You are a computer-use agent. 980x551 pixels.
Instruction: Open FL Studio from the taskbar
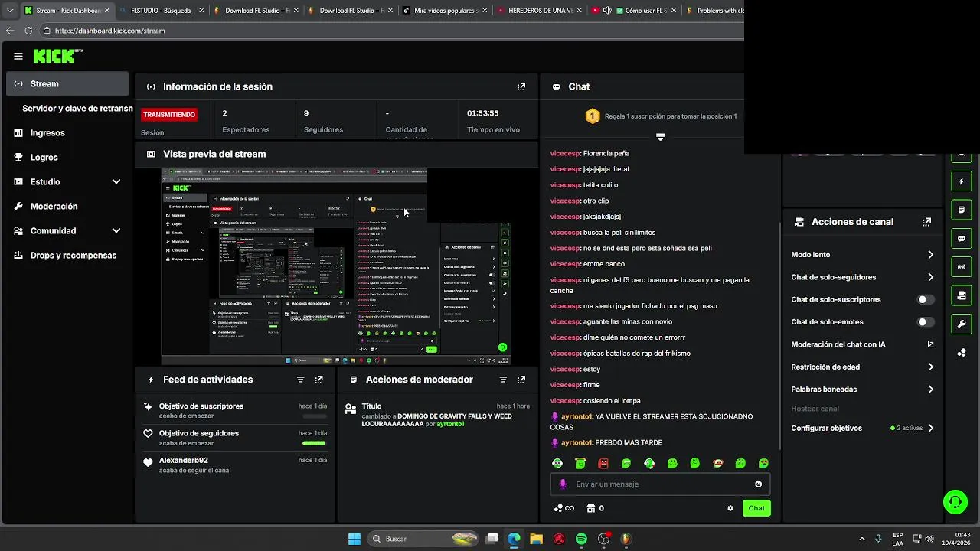(x=626, y=539)
